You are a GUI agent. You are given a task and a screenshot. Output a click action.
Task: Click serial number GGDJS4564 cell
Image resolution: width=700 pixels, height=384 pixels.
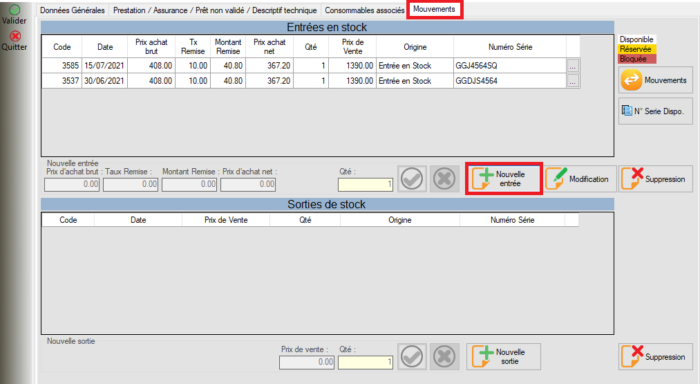point(510,81)
